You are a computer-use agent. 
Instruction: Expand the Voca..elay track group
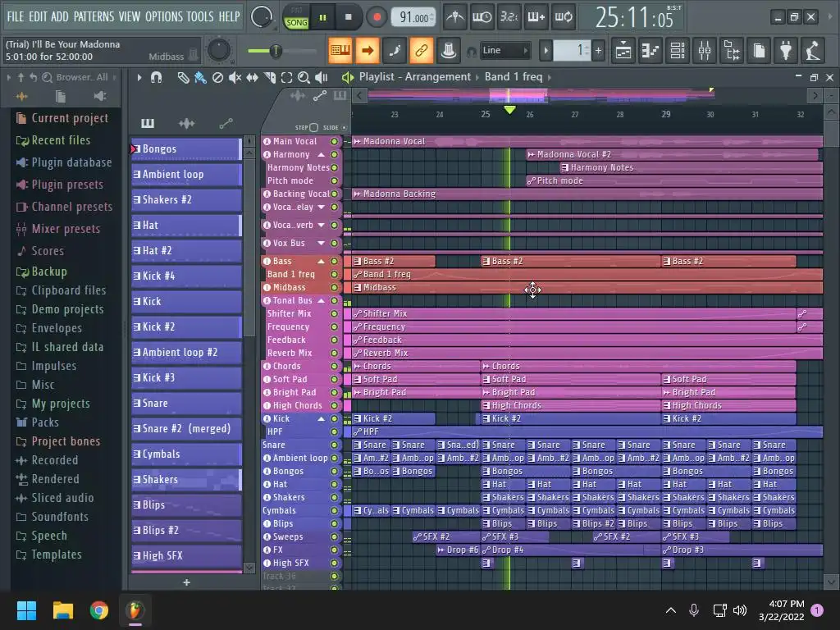[322, 208]
